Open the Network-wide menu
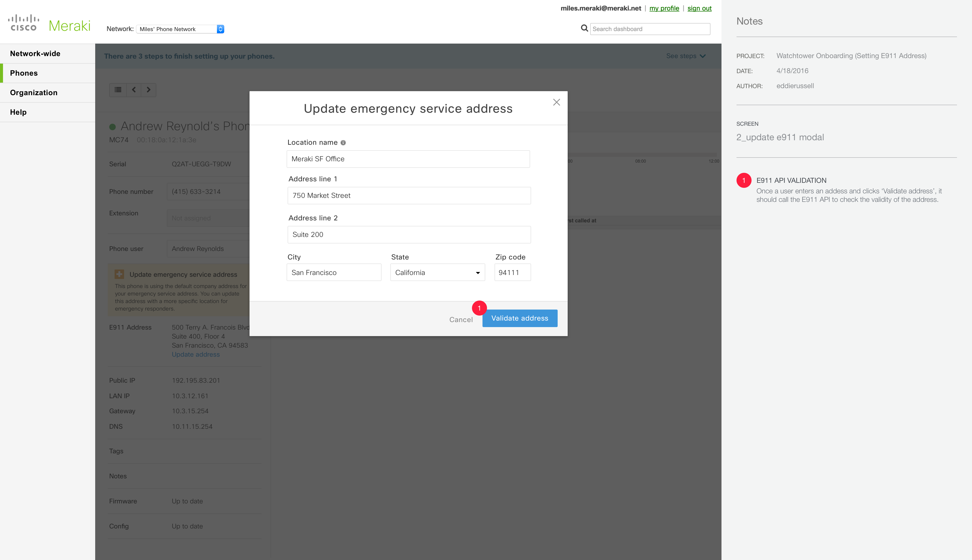 pyautogui.click(x=35, y=53)
